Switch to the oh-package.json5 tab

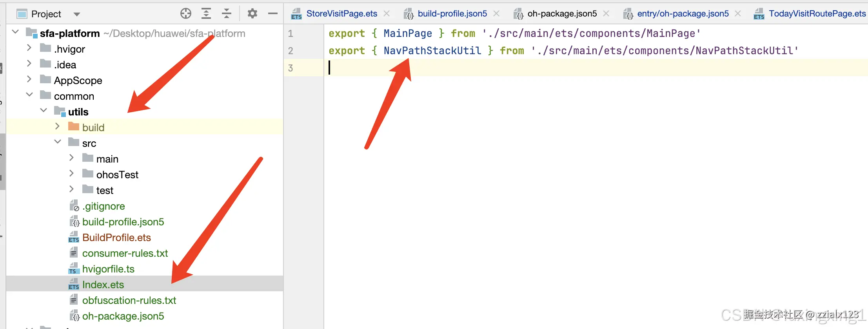[562, 14]
